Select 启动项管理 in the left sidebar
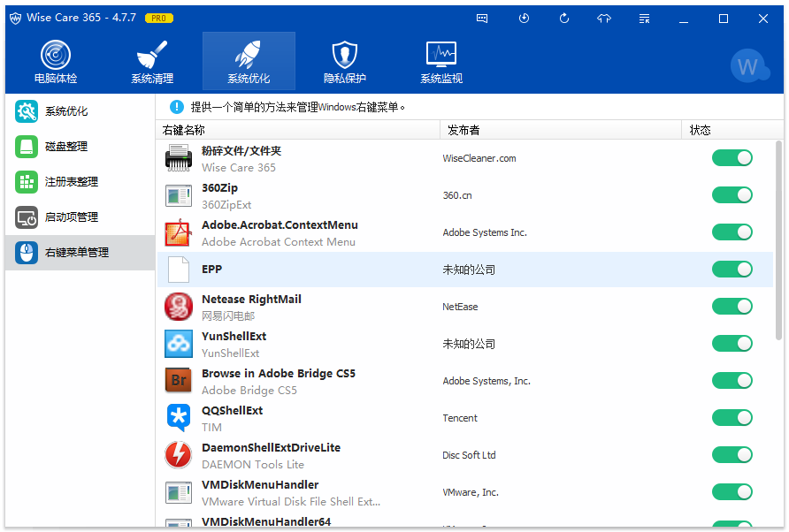Viewport: 789px width, 532px height. tap(80, 217)
